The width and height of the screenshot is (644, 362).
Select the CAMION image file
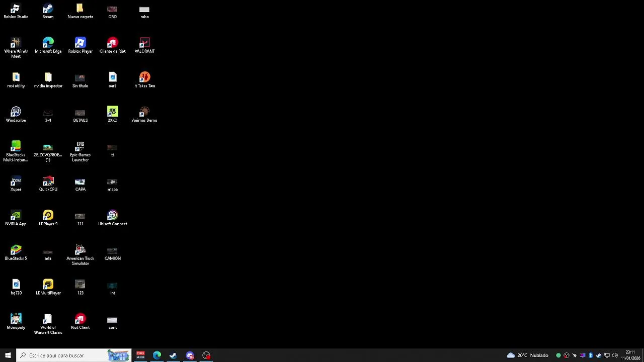(112, 253)
